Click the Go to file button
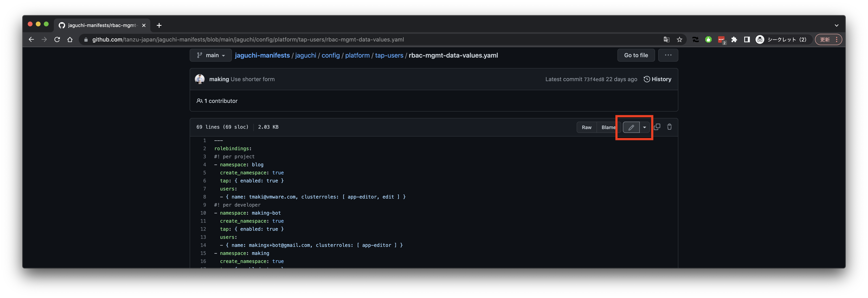The image size is (868, 298). pos(636,55)
